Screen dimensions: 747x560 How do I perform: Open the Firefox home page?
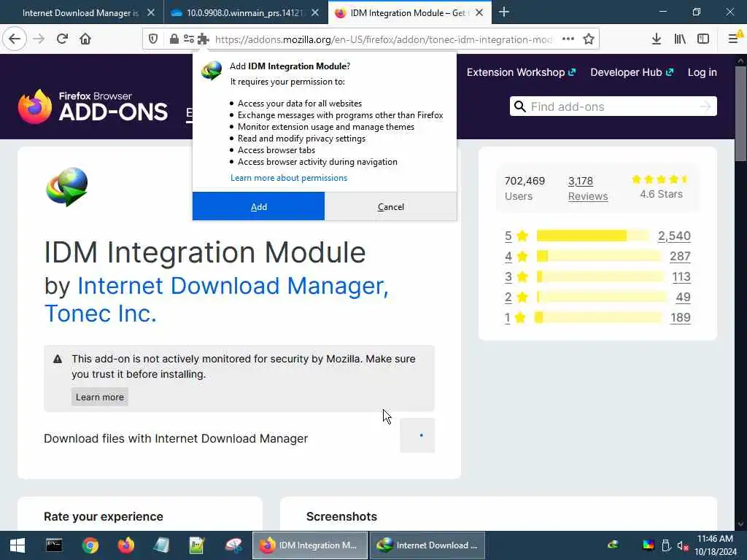tap(85, 39)
